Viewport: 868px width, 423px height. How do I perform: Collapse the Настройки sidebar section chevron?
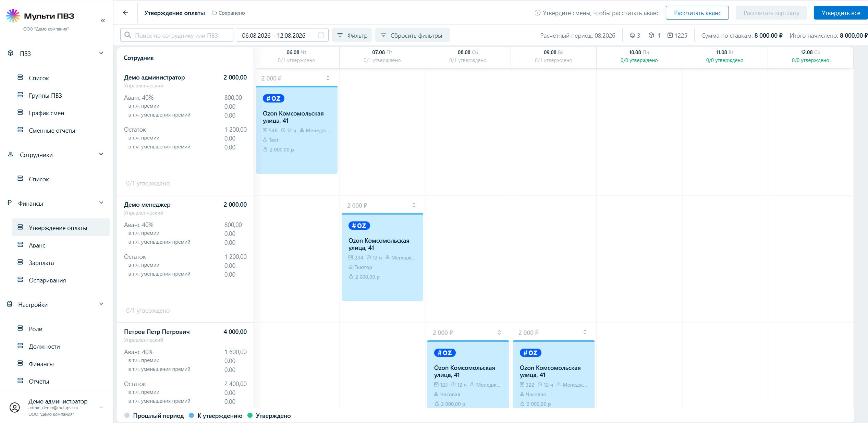(x=101, y=304)
